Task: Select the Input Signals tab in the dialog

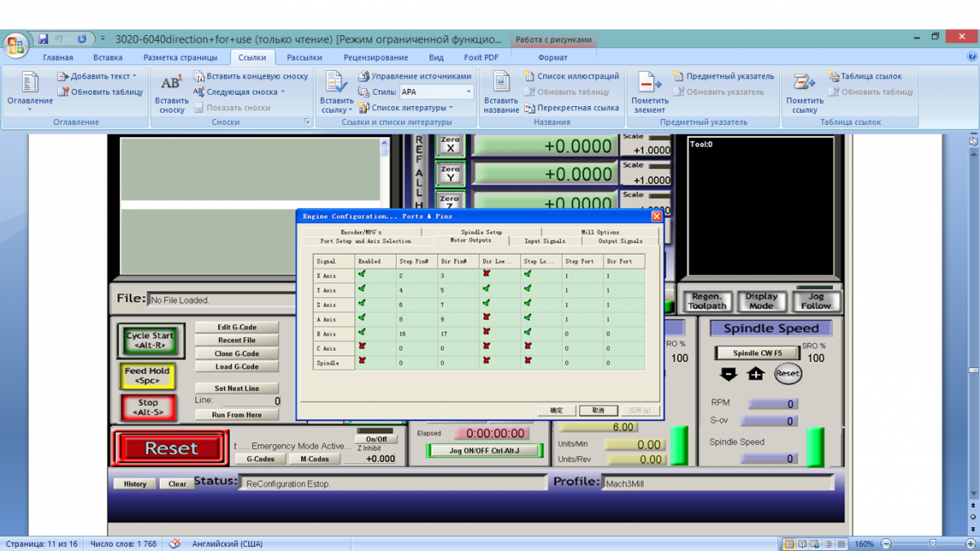Action: click(545, 241)
